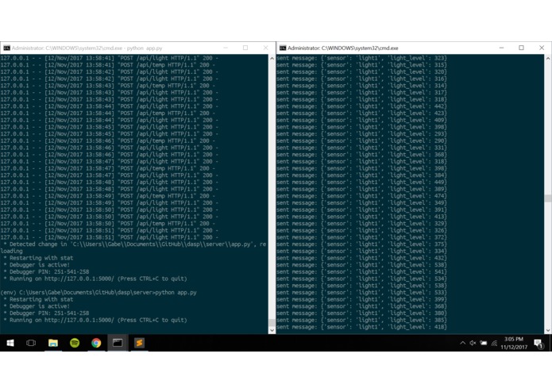Click the message with light_level 432
The height and width of the screenshot is (392, 552).
[361, 258]
